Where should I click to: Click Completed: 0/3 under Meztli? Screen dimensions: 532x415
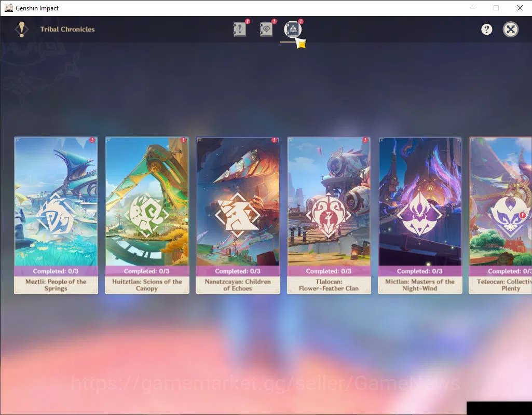click(56, 271)
